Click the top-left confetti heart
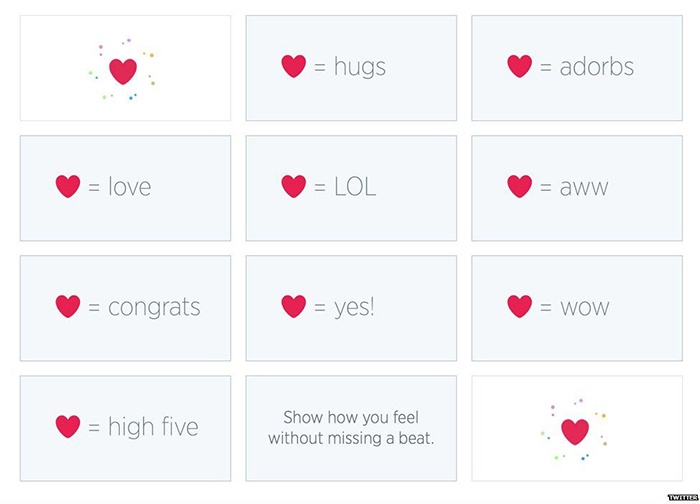Viewport: 700px width, 504px height. [123, 71]
